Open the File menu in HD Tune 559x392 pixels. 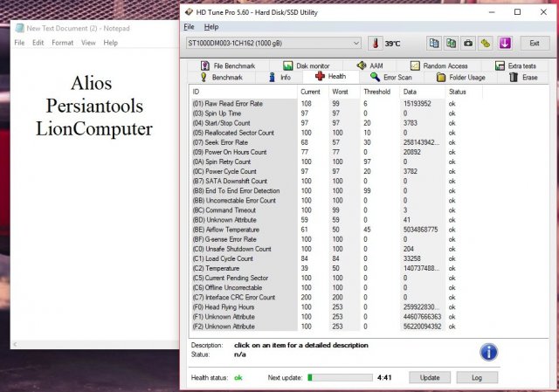tap(189, 27)
